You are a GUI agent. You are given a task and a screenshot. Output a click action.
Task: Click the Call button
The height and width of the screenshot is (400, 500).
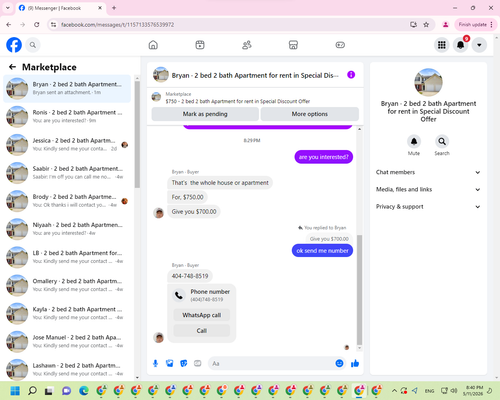(x=202, y=331)
